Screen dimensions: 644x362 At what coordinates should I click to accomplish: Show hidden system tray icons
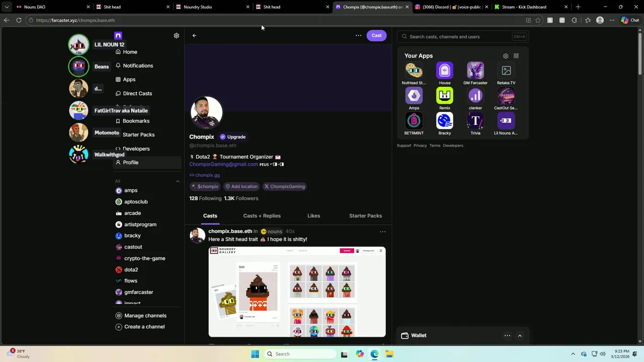click(573, 354)
